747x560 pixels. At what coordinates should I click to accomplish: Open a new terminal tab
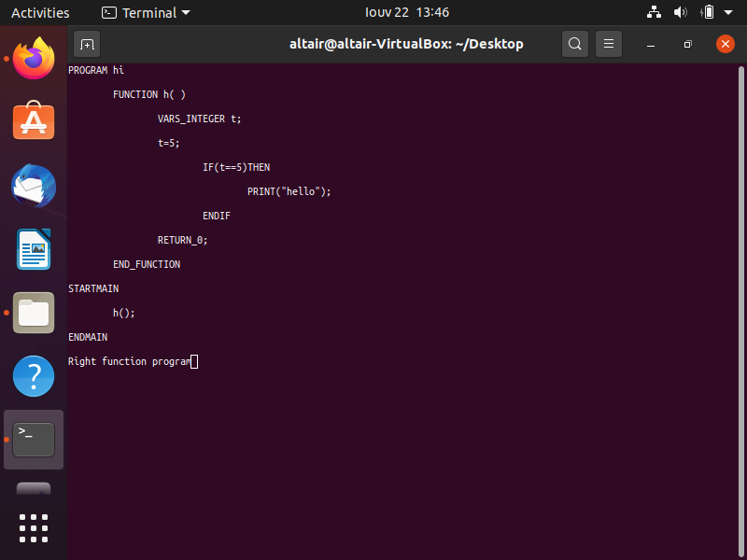87,44
